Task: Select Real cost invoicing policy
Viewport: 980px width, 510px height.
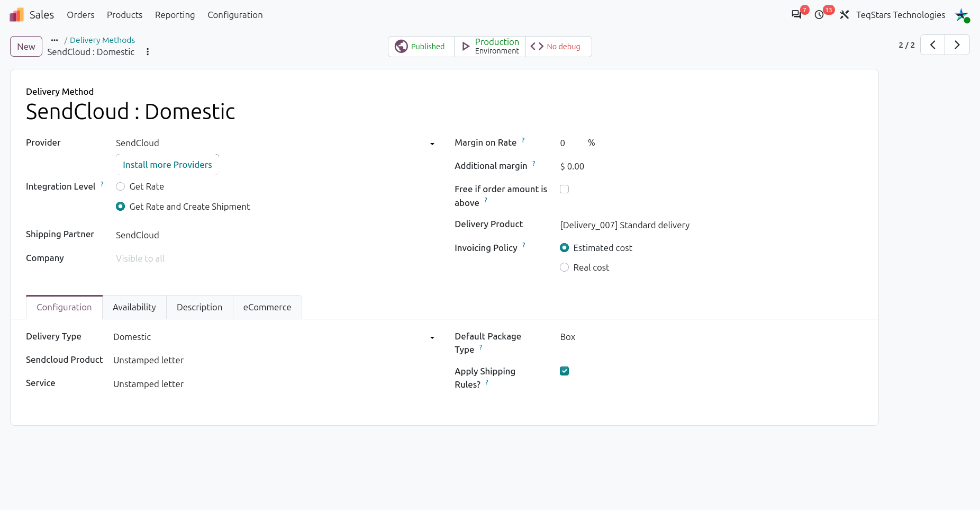Action: 565,267
